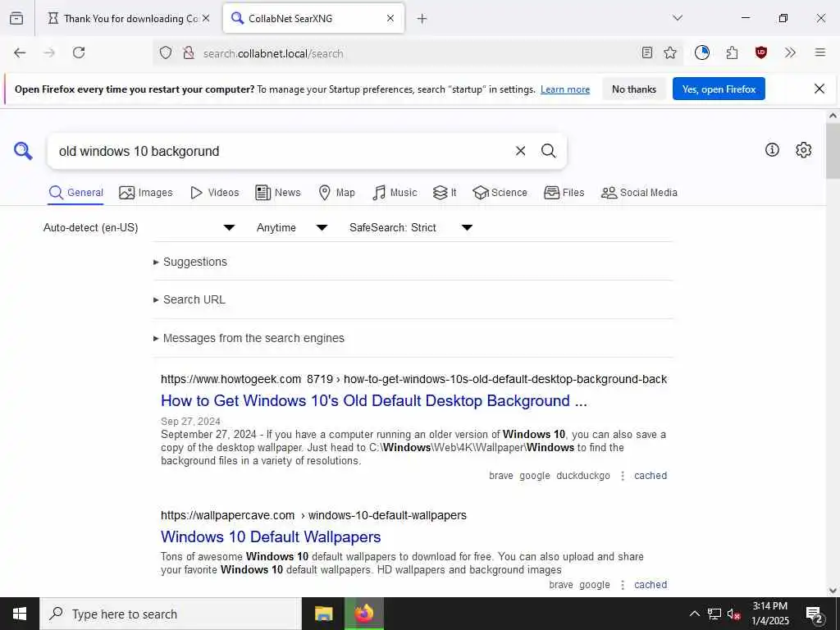This screenshot has height=630, width=840.
Task: Open tracking protection shield icon
Action: coord(166,53)
